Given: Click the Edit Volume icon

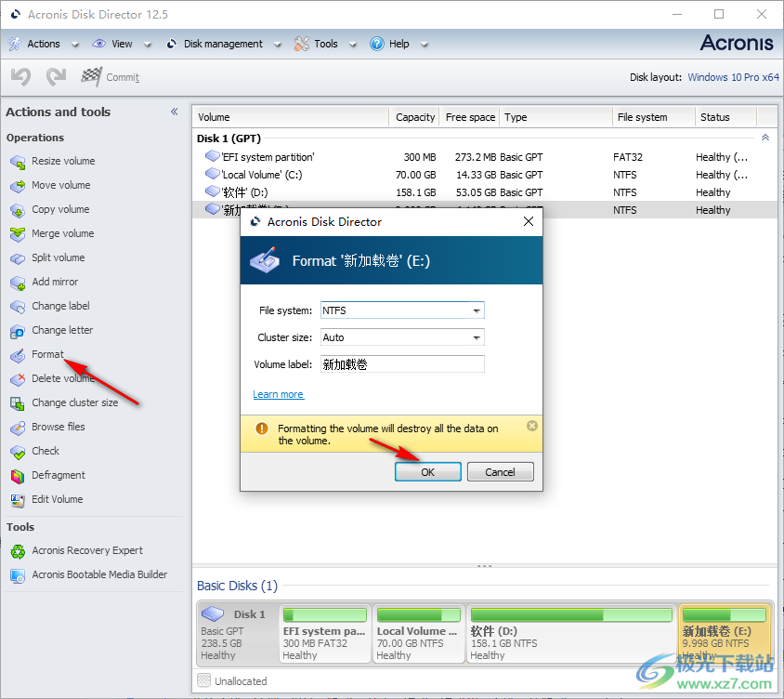Looking at the screenshot, I should pyautogui.click(x=18, y=500).
